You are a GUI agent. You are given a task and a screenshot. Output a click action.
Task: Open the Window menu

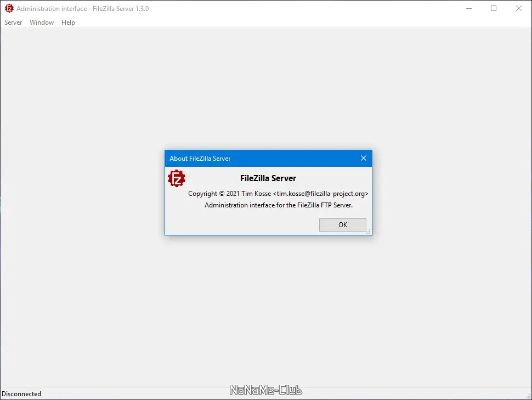[41, 22]
